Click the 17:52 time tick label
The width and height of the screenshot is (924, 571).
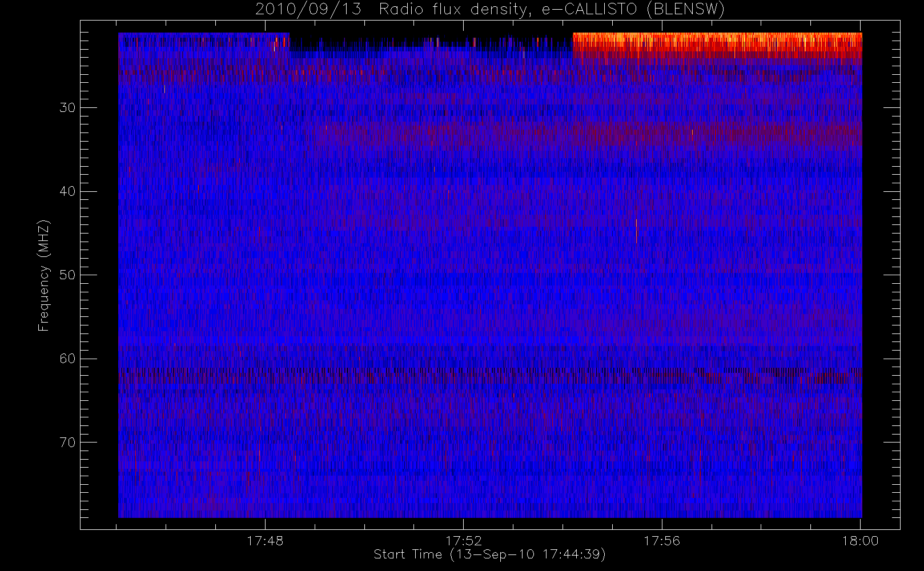click(464, 541)
